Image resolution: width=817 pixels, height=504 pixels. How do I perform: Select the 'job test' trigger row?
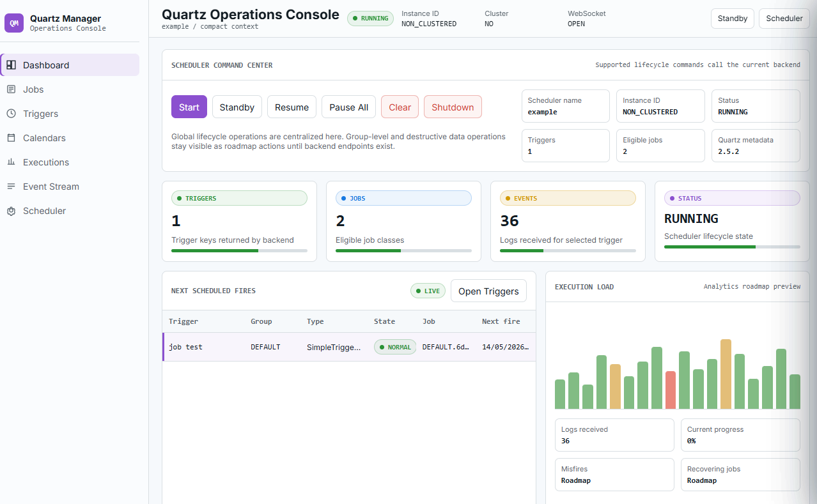349,347
